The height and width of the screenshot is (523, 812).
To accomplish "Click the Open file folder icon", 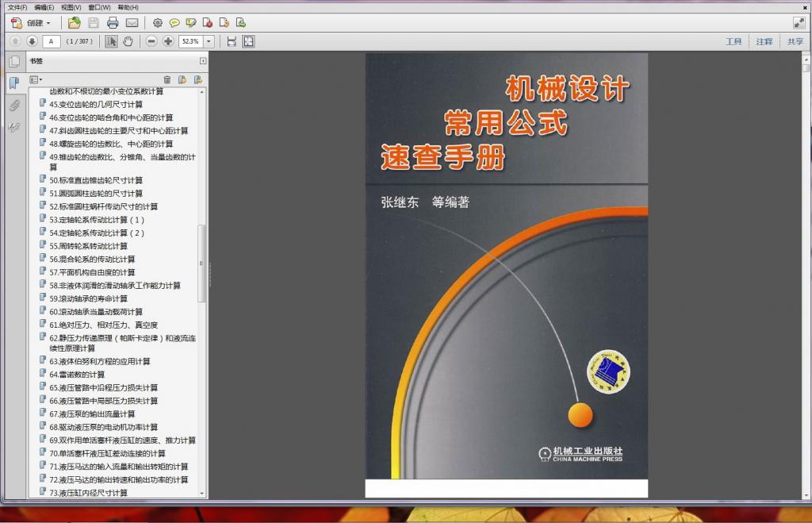I will point(74,23).
